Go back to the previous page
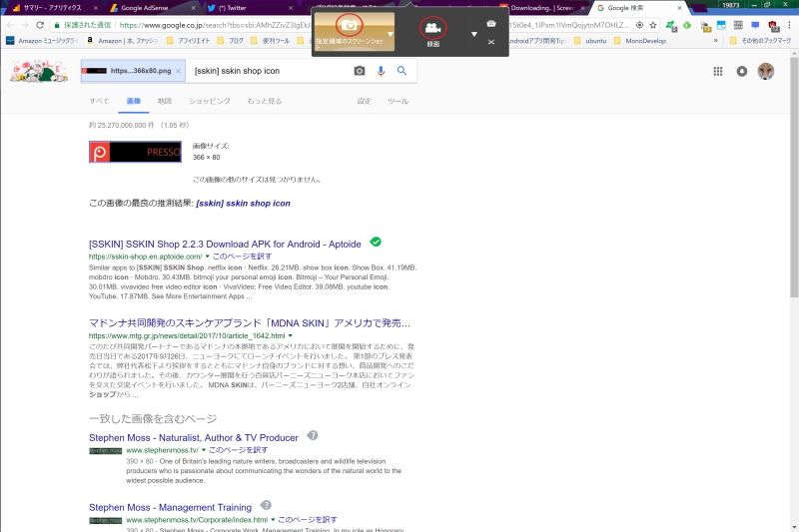Viewport: 799px width, 532px height. 10,24
